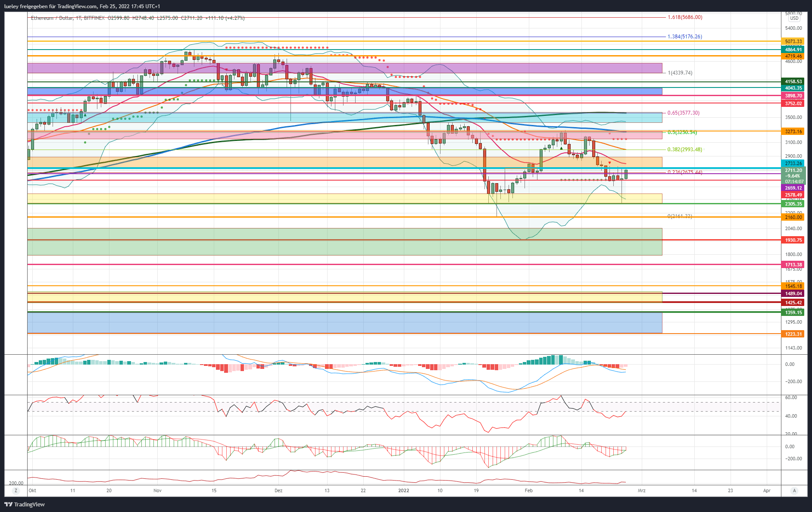Click the 2578.49 red price label
The width and height of the screenshot is (812, 512).
tap(793, 195)
